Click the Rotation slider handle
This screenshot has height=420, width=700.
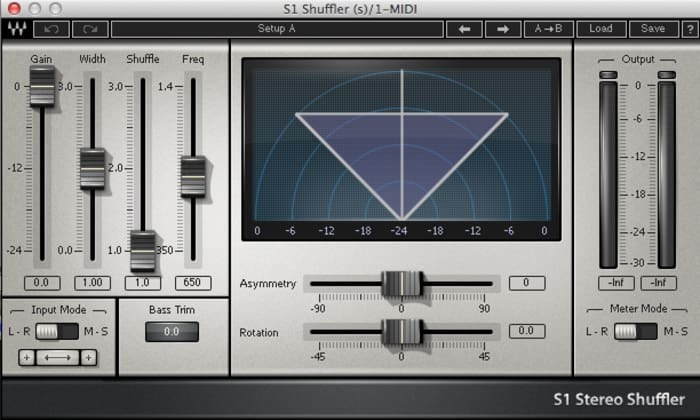tap(402, 332)
